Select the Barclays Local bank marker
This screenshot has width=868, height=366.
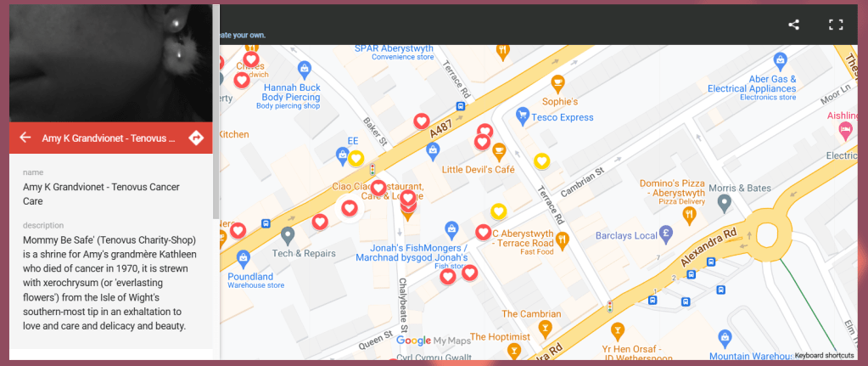[x=665, y=235]
